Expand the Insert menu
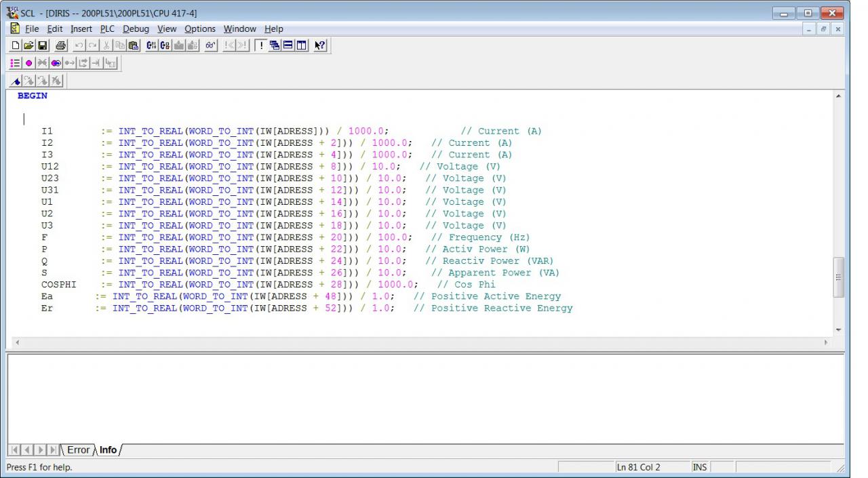 [x=81, y=29]
